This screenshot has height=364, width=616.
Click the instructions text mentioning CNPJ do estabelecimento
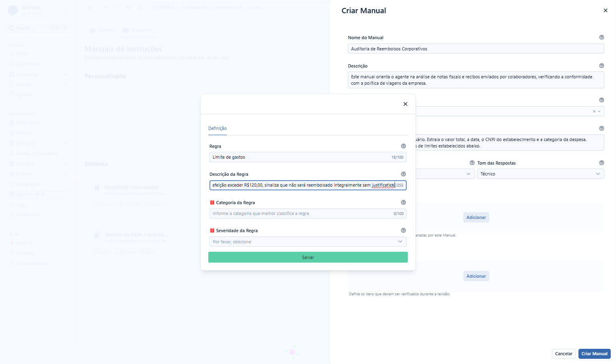(510, 143)
